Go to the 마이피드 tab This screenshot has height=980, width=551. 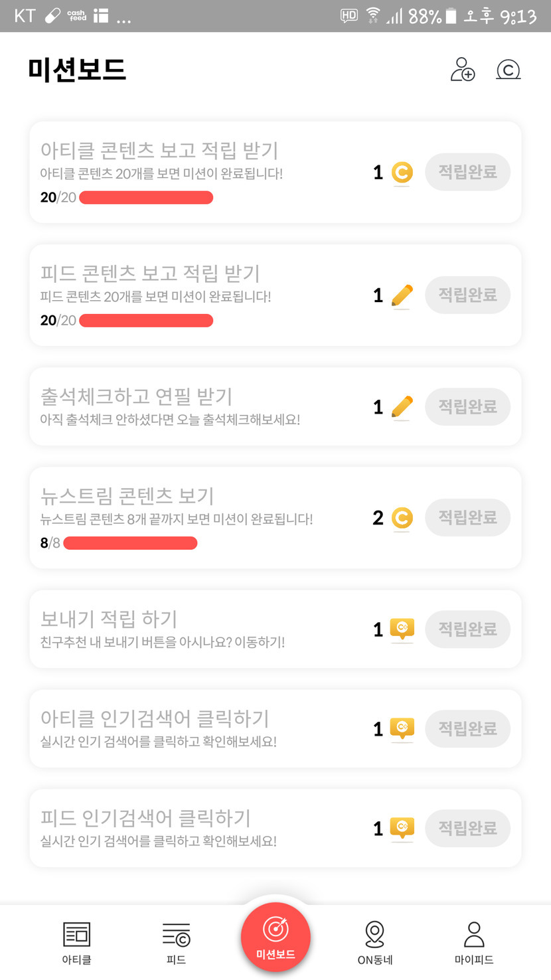pos(474,943)
